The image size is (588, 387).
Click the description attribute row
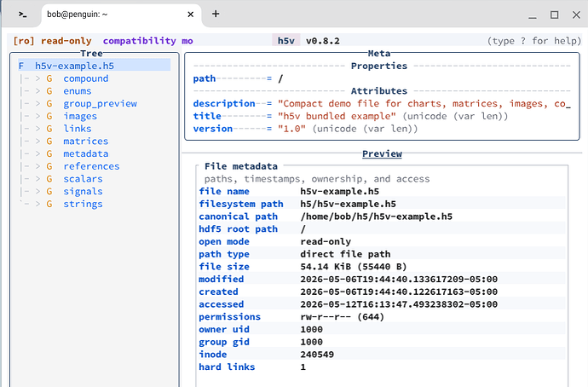(x=382, y=103)
